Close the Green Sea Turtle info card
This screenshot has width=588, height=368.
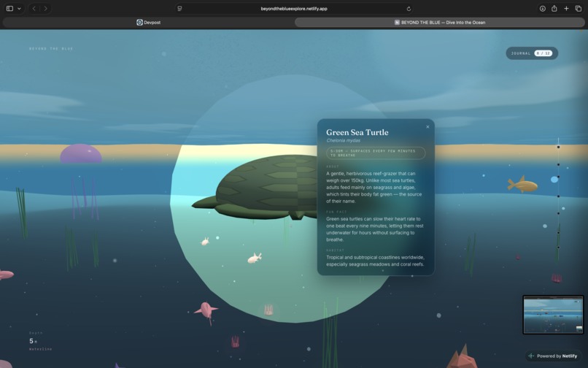(428, 127)
